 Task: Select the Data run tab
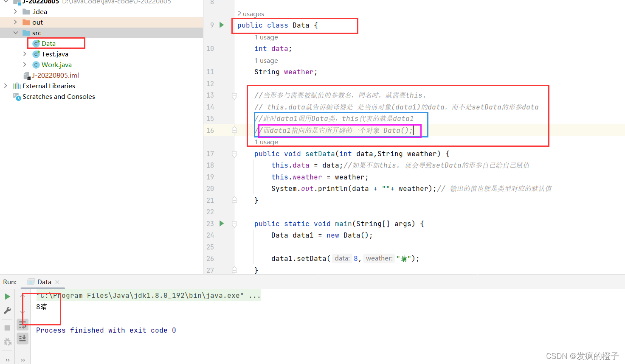point(44,282)
